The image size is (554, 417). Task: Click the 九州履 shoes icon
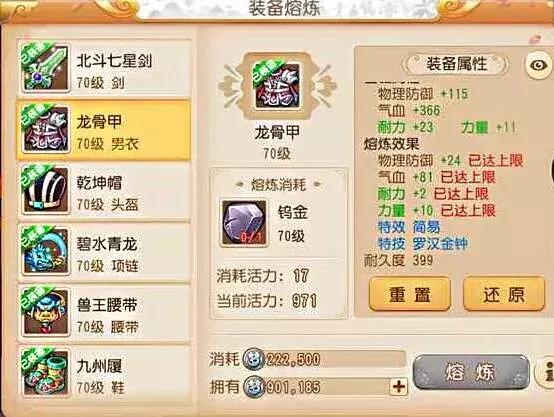45,374
